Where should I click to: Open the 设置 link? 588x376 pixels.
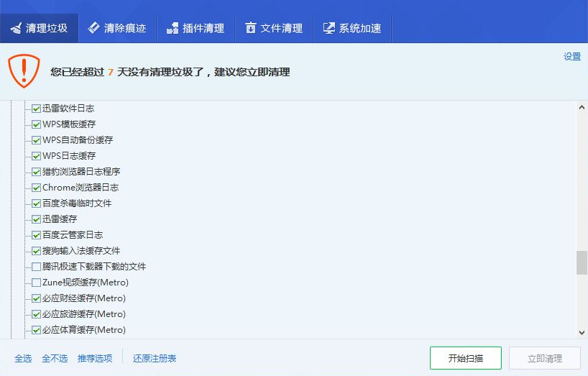coord(572,57)
